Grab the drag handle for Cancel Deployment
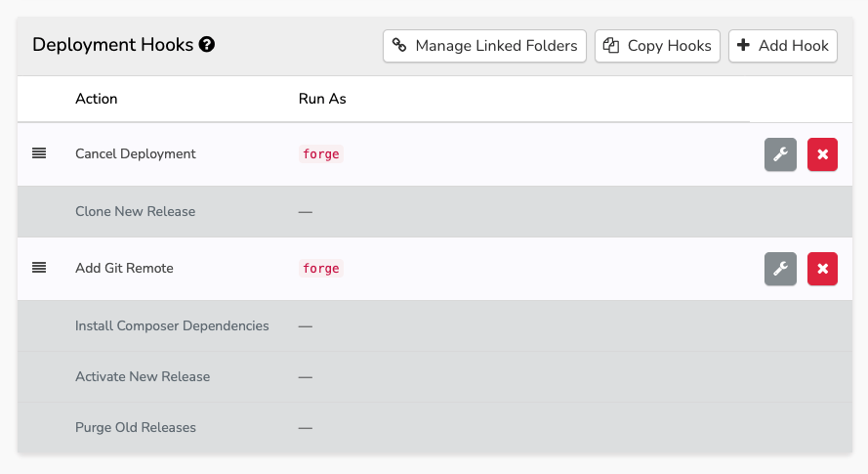 click(39, 153)
